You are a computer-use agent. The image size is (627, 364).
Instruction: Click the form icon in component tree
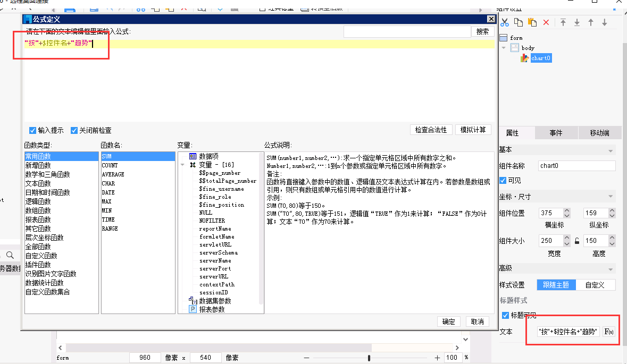(x=504, y=38)
